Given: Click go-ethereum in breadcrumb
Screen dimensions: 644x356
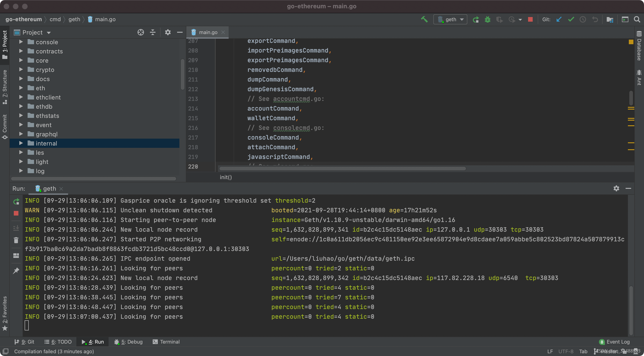Looking at the screenshot, I should [x=23, y=19].
